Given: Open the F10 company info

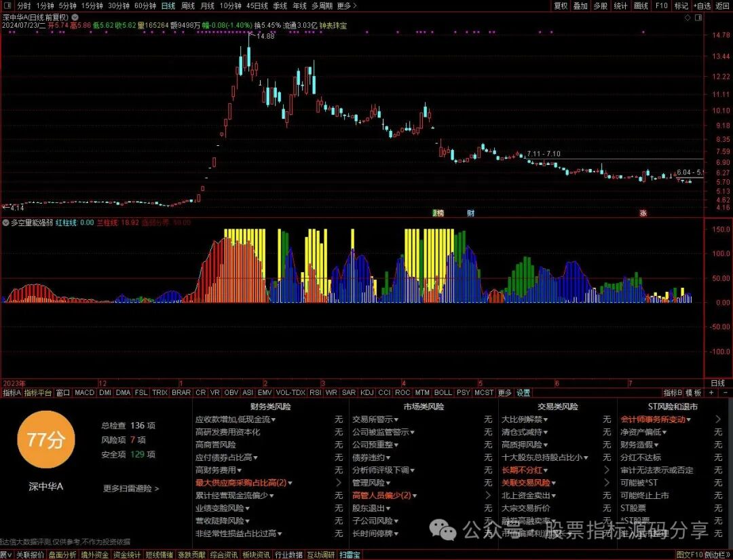Looking at the screenshot, I should (662, 5).
